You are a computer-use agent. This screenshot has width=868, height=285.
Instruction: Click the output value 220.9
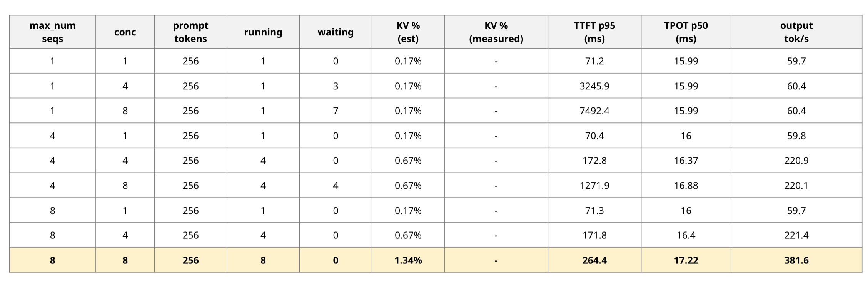(x=796, y=161)
